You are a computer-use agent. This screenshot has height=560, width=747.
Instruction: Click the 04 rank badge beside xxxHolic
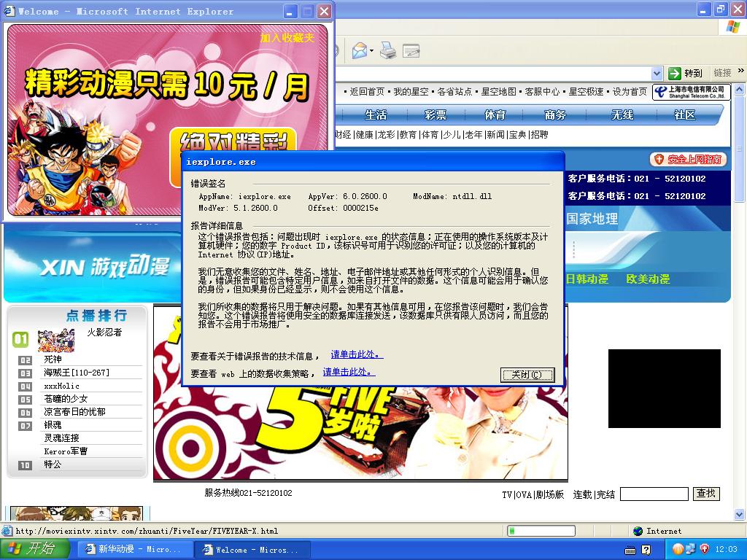click(25, 386)
